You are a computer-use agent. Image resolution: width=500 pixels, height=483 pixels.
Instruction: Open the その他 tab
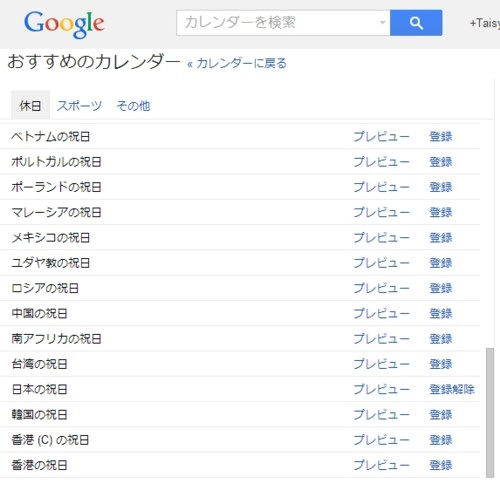[x=133, y=106]
